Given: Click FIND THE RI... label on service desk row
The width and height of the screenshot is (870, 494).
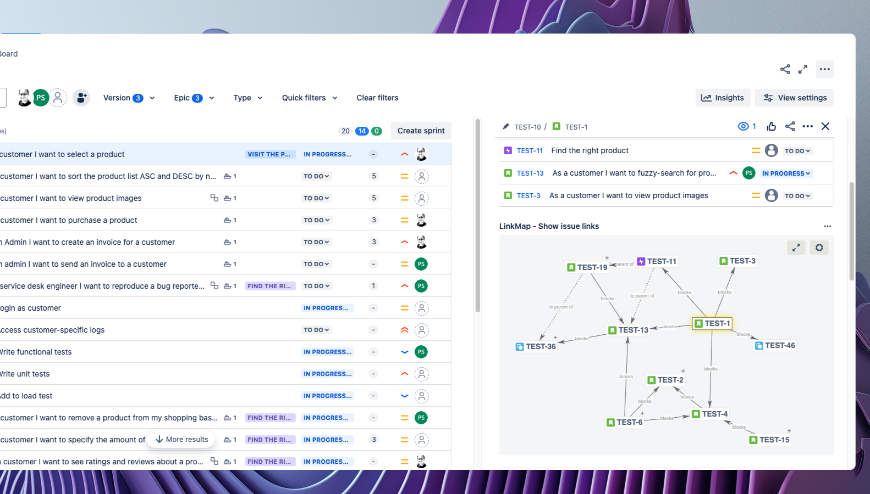Looking at the screenshot, I should pyautogui.click(x=270, y=286).
